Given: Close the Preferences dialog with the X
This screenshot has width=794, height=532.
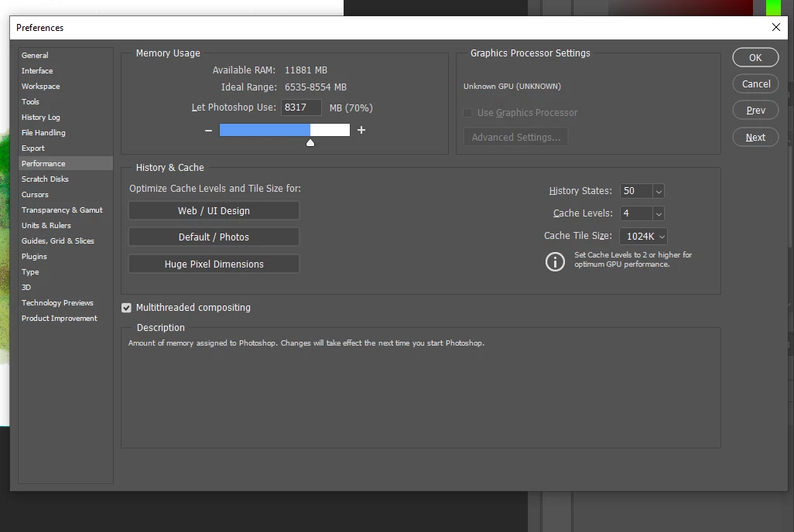Looking at the screenshot, I should [x=775, y=27].
